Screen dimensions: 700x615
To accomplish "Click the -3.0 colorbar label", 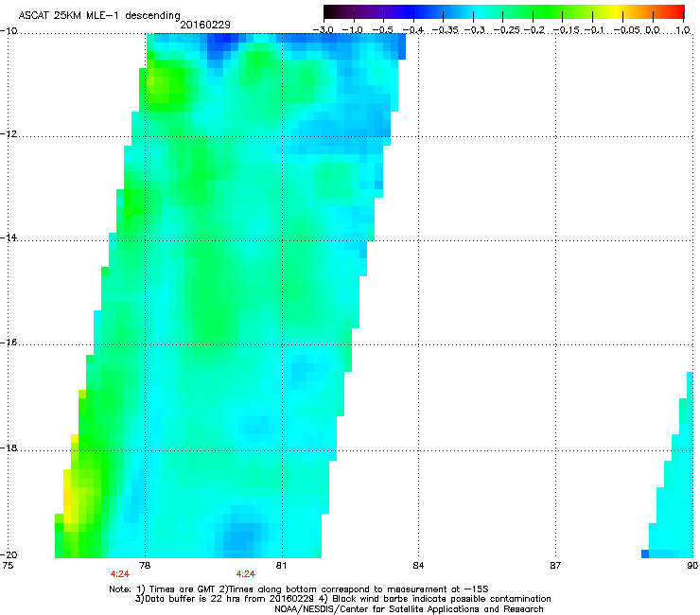I will click(x=323, y=30).
